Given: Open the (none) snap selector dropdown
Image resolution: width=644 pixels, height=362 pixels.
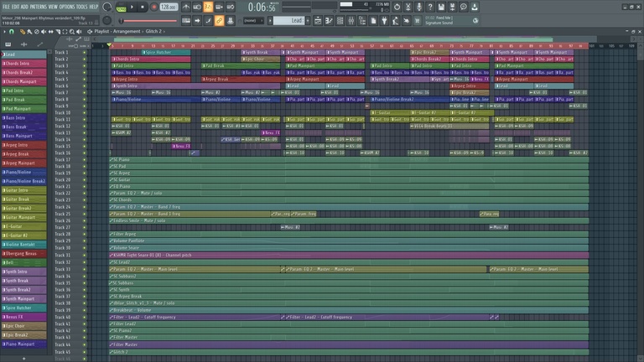Looking at the screenshot, I should tap(252, 20).
